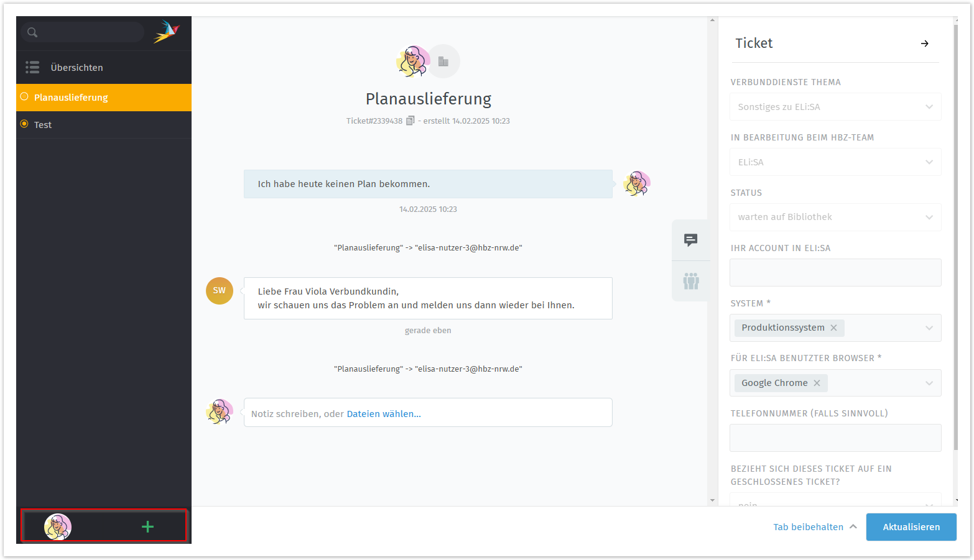Expand the Tab beibehalten options chevron
Viewport: 974px width, 560px height.
853,527
